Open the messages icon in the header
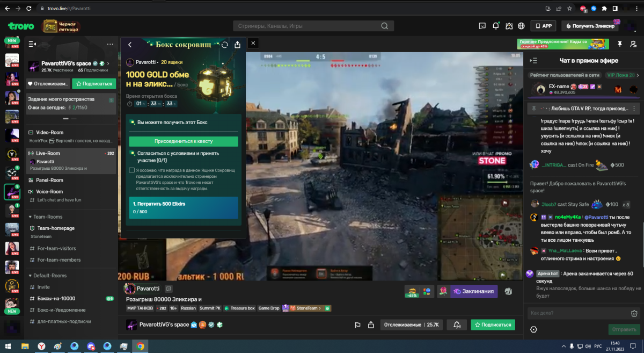Viewport: 644px width, 353px height. click(482, 26)
